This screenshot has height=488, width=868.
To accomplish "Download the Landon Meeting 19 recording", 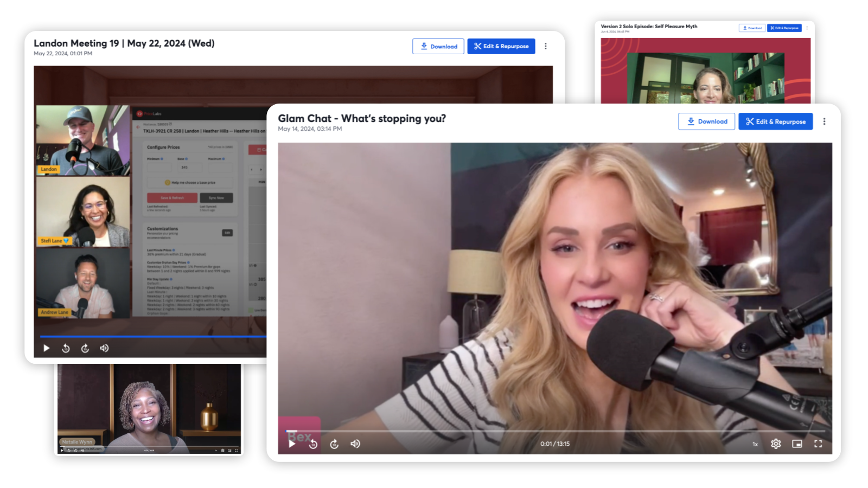I will (438, 47).
